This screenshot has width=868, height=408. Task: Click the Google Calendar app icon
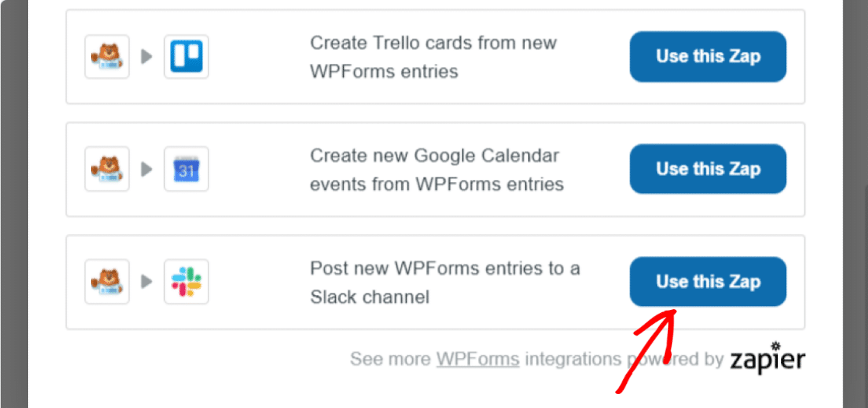pyautogui.click(x=187, y=169)
